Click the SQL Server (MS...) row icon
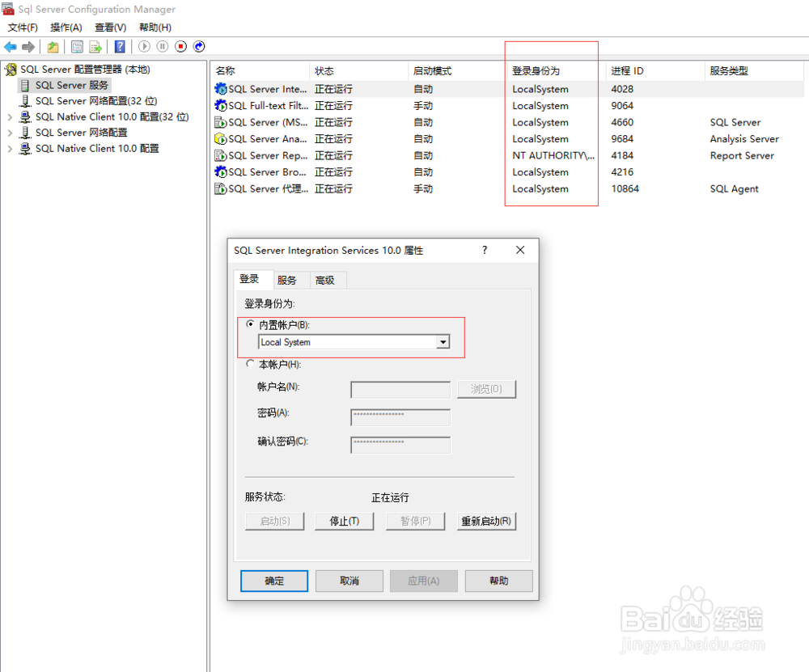The height and width of the screenshot is (672, 809). (x=220, y=122)
